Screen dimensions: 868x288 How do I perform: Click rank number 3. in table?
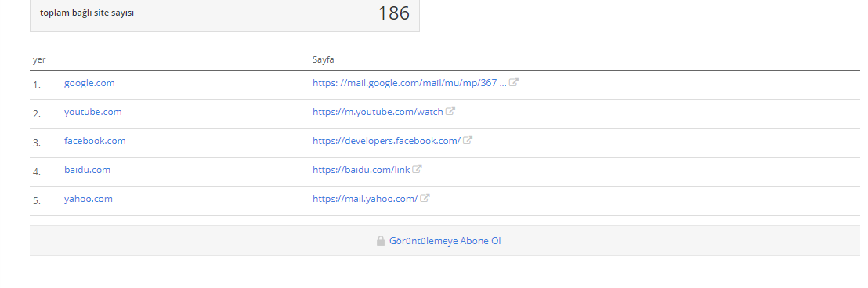click(x=37, y=142)
